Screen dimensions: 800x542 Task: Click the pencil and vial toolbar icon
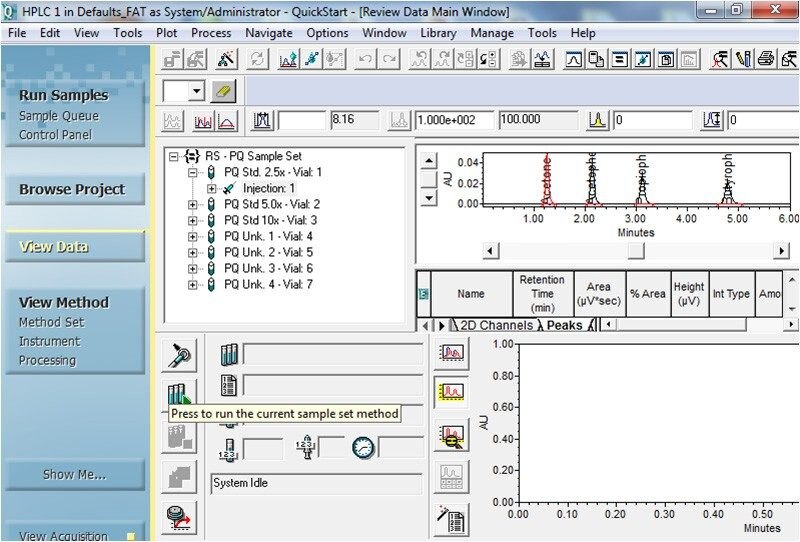pyautogui.click(x=743, y=59)
